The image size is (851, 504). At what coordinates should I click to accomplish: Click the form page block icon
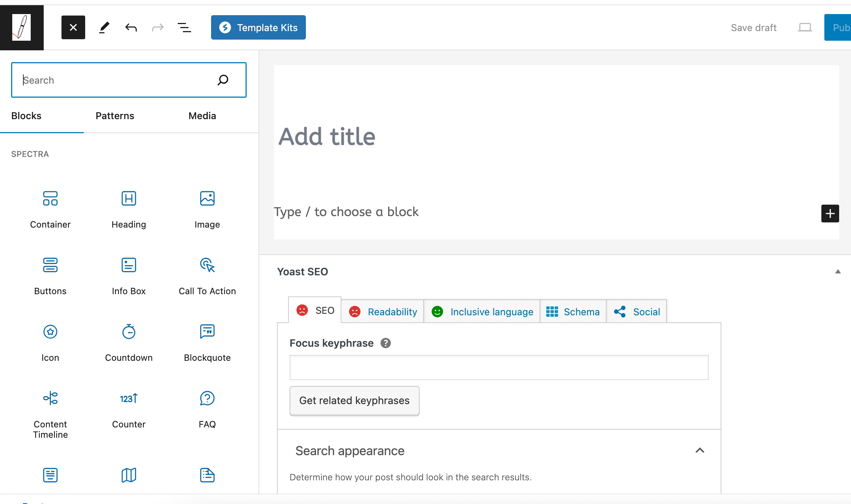[207, 475]
